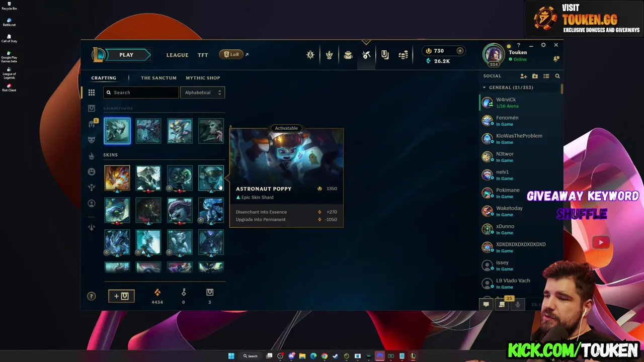Open friend N3twor in Social list
Image resolution: width=644 pixels, height=362 pixels.
point(520,157)
